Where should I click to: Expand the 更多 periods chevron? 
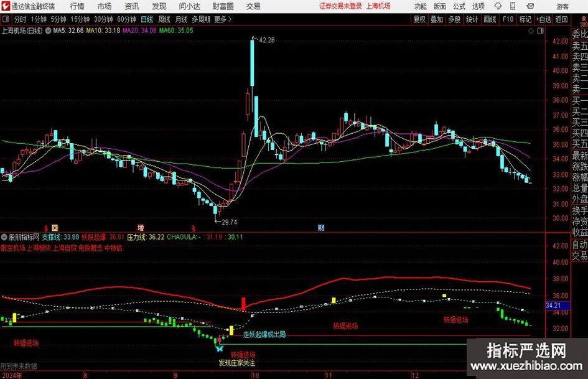point(230,19)
